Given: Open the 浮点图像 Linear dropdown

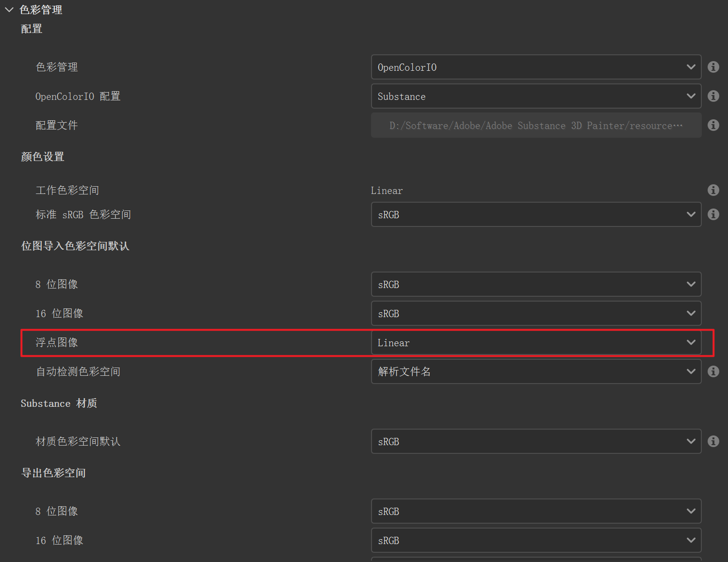Looking at the screenshot, I should pos(536,342).
